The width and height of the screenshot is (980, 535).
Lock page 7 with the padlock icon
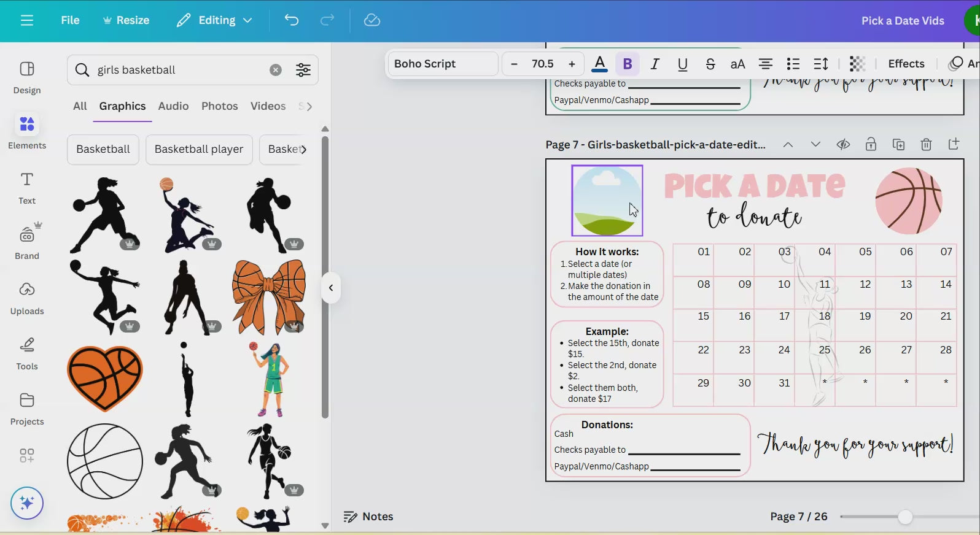click(x=871, y=145)
